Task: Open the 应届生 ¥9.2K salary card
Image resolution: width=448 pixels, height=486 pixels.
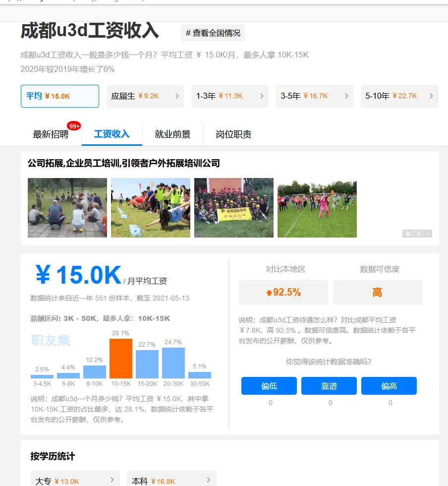Action: pos(145,96)
